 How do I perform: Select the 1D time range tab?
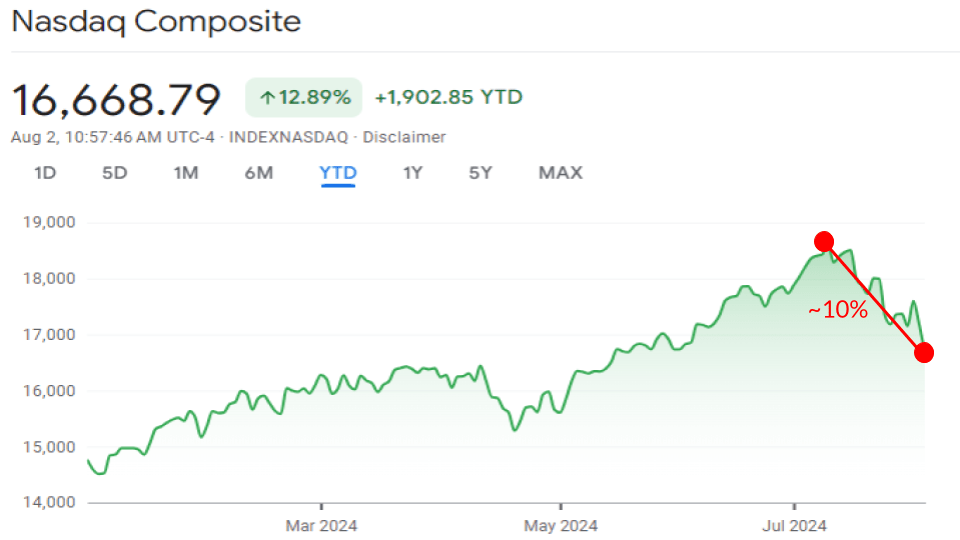pyautogui.click(x=45, y=173)
